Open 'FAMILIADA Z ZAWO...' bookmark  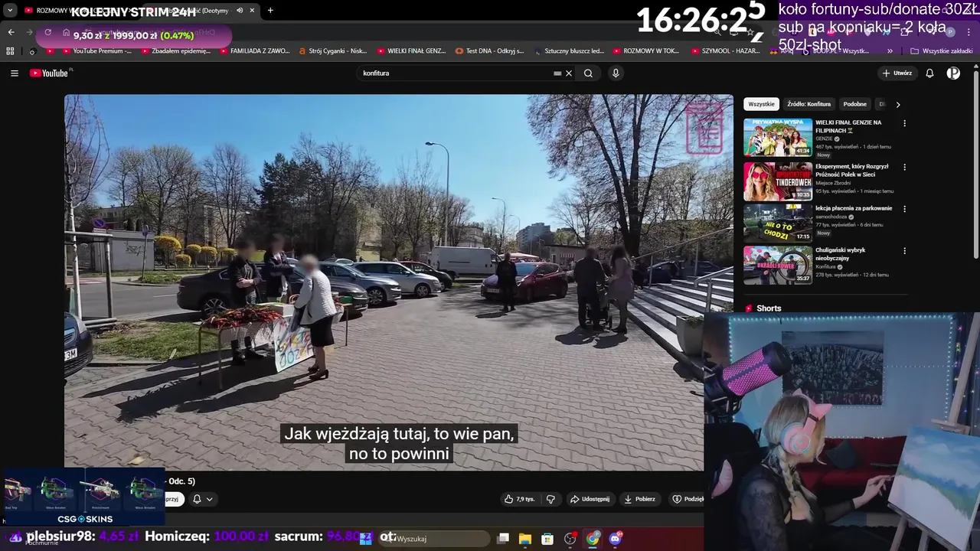pyautogui.click(x=255, y=51)
